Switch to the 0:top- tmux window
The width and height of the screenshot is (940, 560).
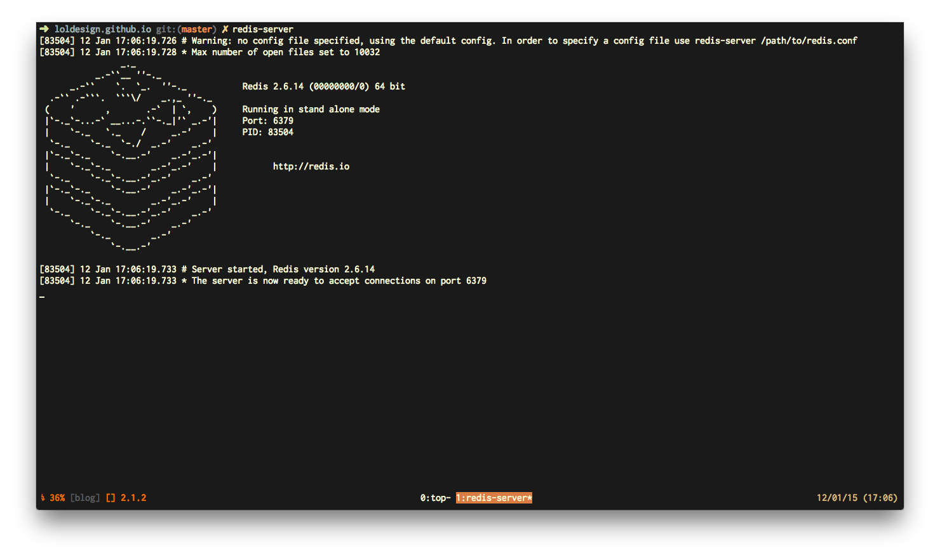(x=435, y=498)
